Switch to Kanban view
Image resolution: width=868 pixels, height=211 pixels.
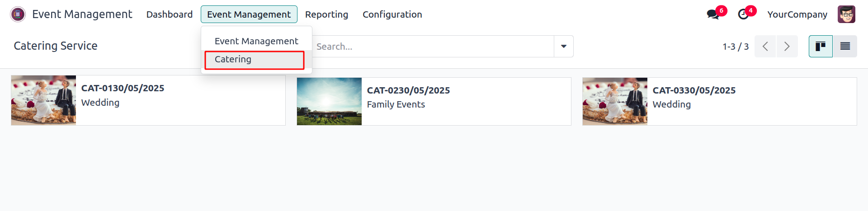[x=821, y=47]
